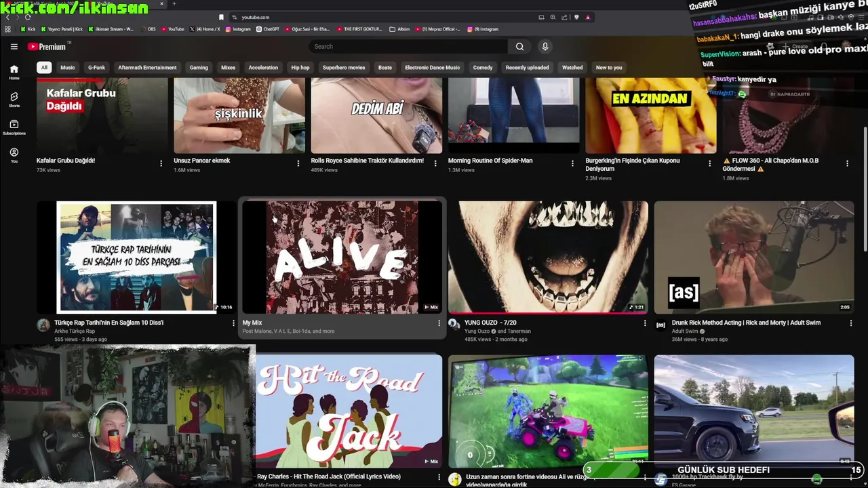Open Hit the Road Jack thumbnail
Image resolution: width=868 pixels, height=488 pixels.
[x=349, y=411]
